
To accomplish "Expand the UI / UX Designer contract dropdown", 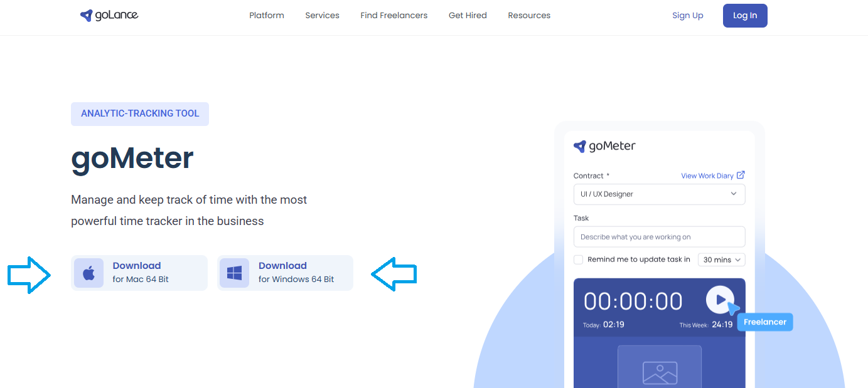I will point(659,194).
